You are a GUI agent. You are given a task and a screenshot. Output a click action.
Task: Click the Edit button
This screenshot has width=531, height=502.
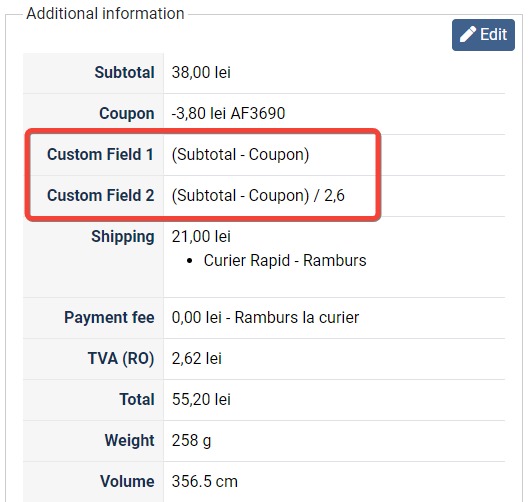point(483,35)
